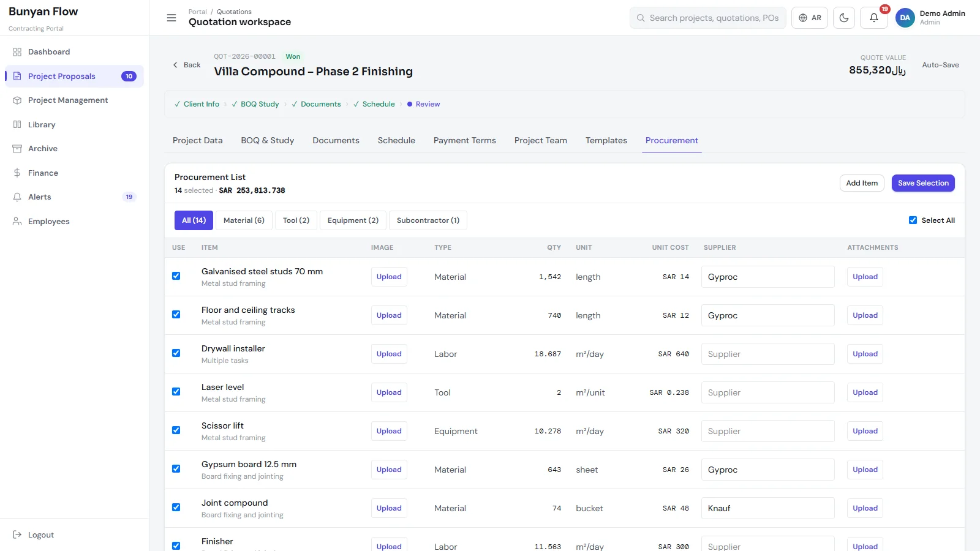Click the search projects field
The width and height of the screenshot is (980, 551).
707,18
